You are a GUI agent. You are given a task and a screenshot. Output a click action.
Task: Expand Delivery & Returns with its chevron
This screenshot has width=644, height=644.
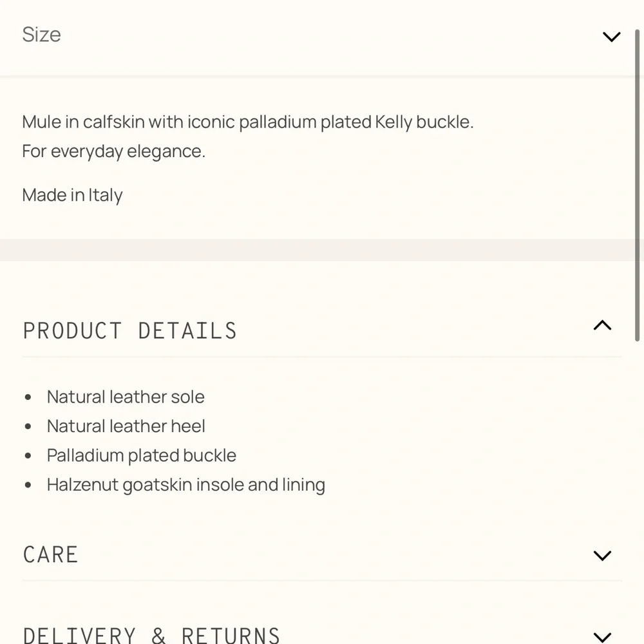point(602,637)
